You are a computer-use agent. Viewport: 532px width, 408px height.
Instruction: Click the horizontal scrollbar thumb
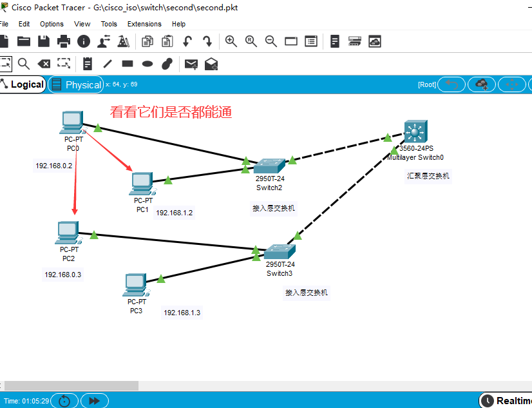pos(71,385)
